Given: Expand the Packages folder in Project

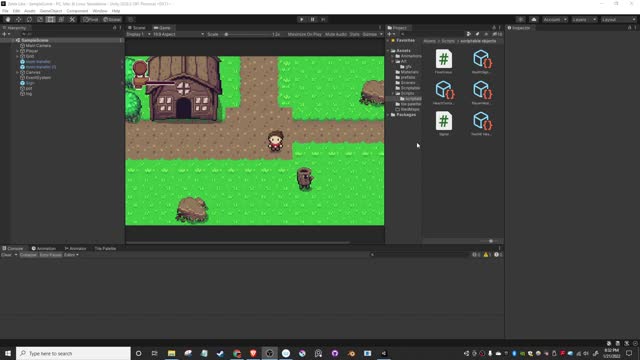Looking at the screenshot, I should click(x=388, y=115).
